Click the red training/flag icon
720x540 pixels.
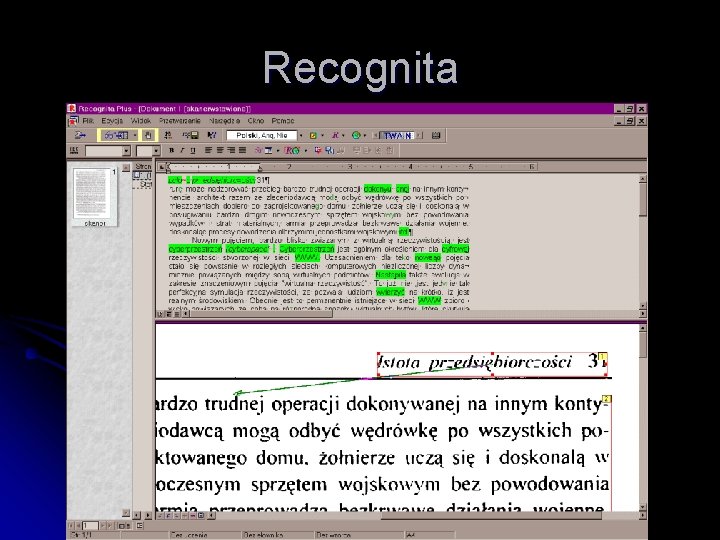pyautogui.click(x=318, y=150)
